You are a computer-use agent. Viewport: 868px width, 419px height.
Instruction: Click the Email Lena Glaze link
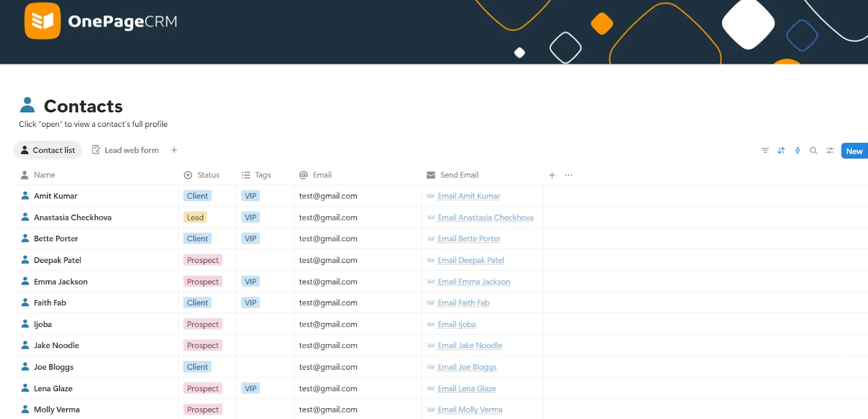click(467, 389)
